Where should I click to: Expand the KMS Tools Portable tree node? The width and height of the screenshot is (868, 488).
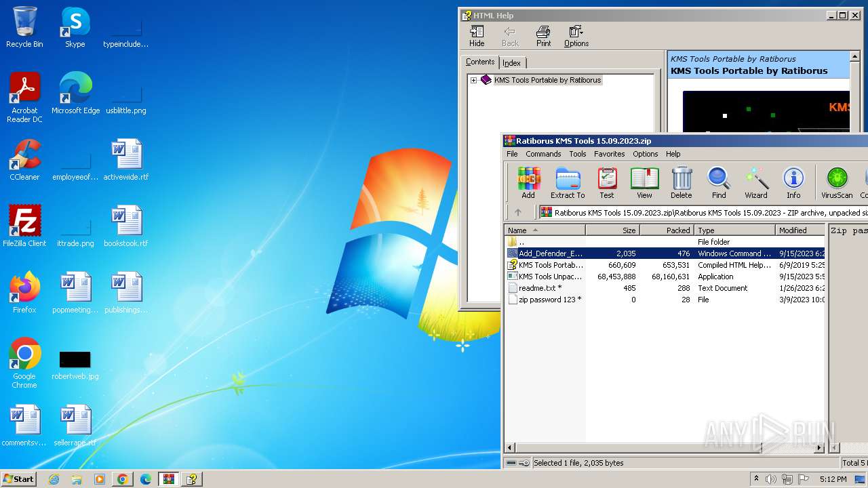pos(473,80)
